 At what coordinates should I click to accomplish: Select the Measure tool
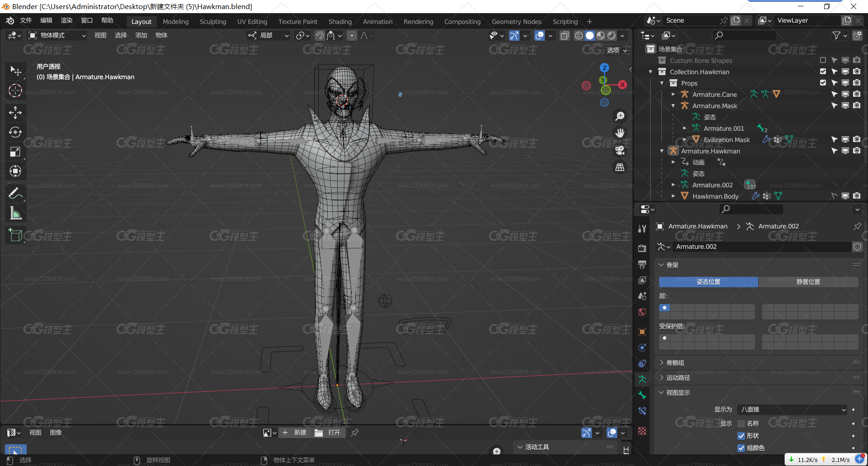[15, 213]
